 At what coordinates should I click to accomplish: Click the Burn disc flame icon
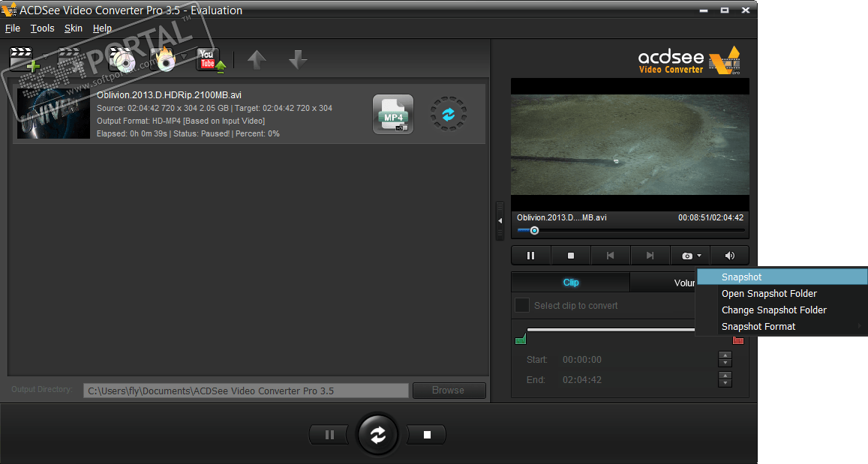pyautogui.click(x=164, y=60)
